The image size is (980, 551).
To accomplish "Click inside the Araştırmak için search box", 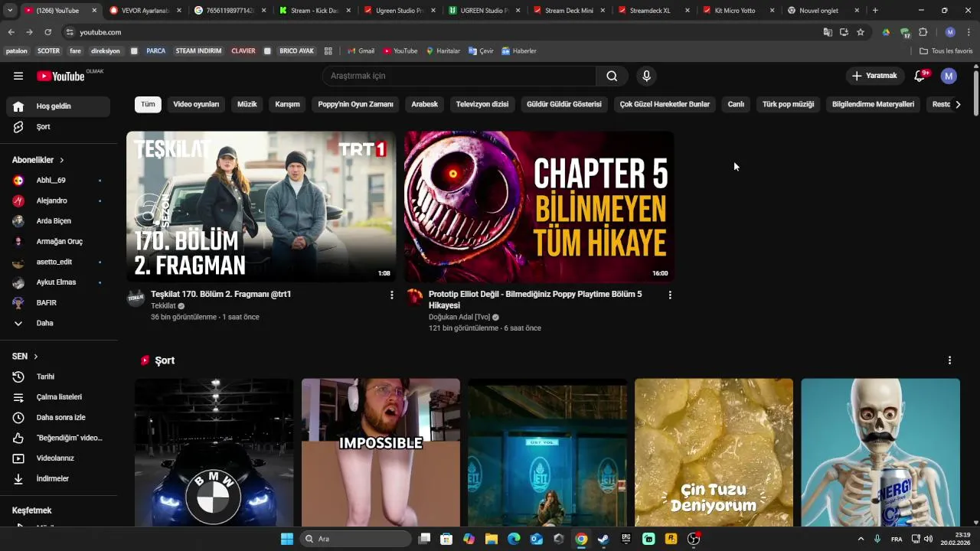I will pos(459,76).
